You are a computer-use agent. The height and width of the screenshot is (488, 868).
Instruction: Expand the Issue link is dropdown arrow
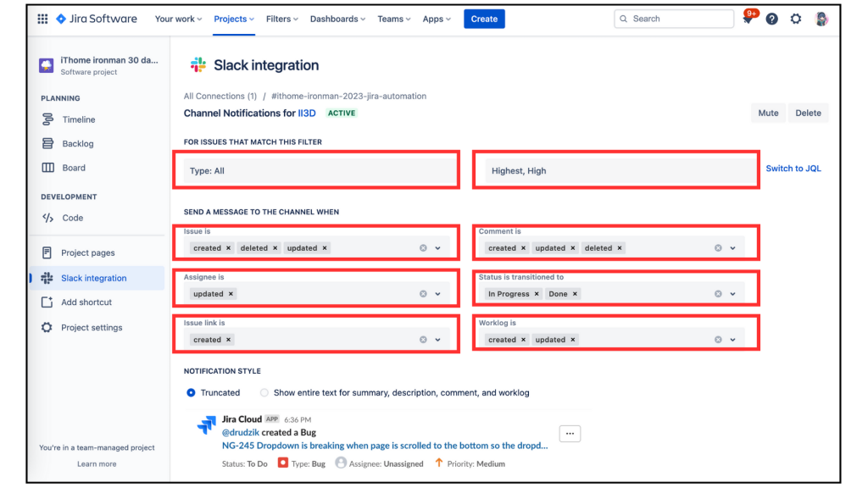438,340
